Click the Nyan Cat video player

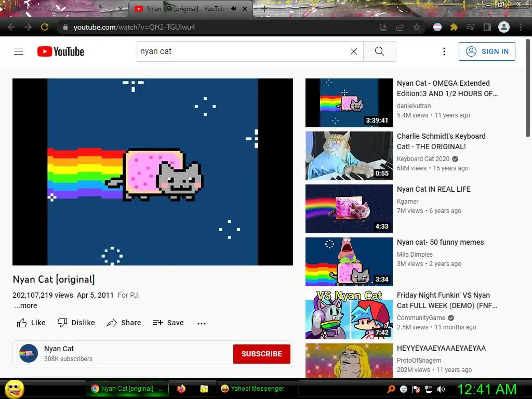click(x=153, y=172)
